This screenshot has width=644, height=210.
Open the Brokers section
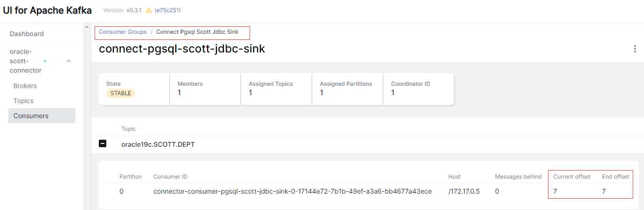tap(25, 86)
